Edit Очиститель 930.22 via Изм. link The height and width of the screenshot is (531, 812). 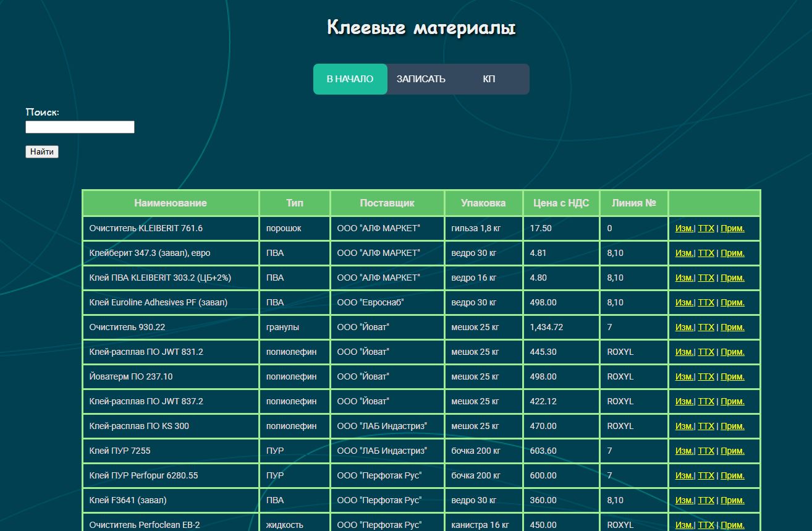[684, 327]
